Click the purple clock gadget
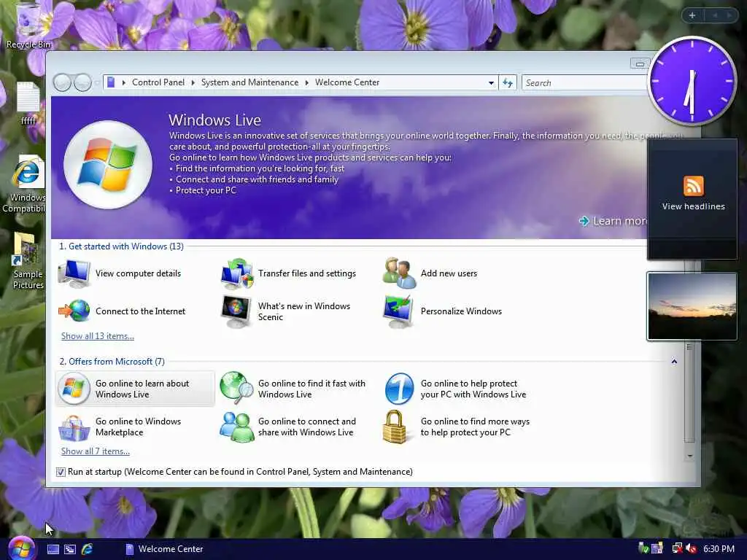Screen dimensions: 747x560 point(692,80)
